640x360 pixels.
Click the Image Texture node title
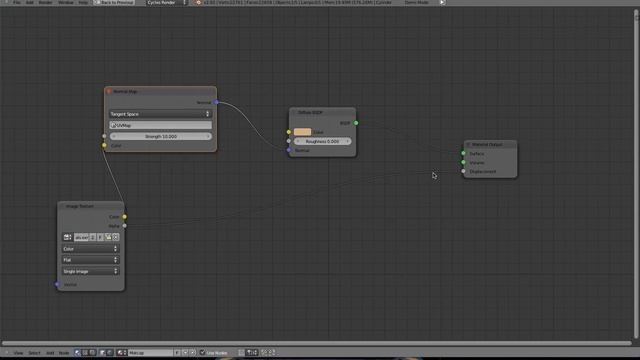[80, 206]
